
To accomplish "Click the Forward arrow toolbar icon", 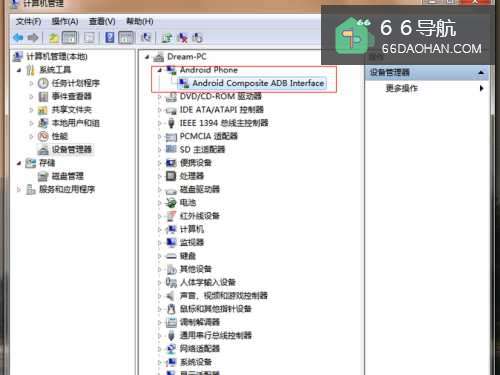I will [x=33, y=38].
